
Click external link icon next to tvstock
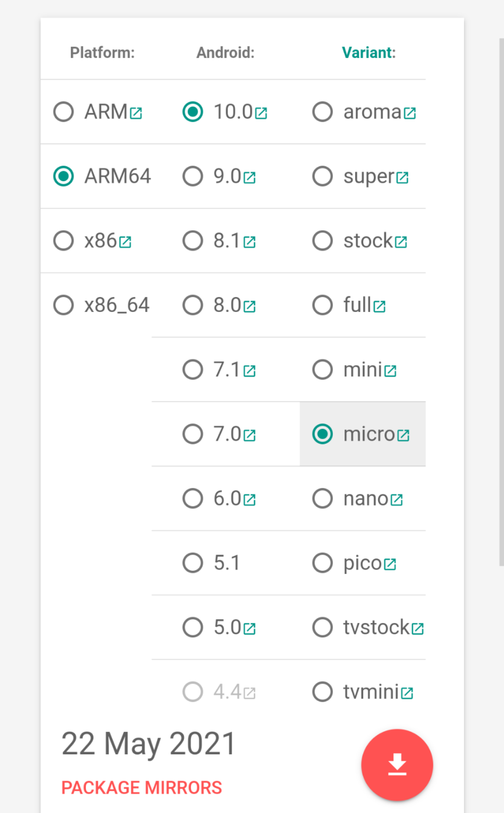417,629
